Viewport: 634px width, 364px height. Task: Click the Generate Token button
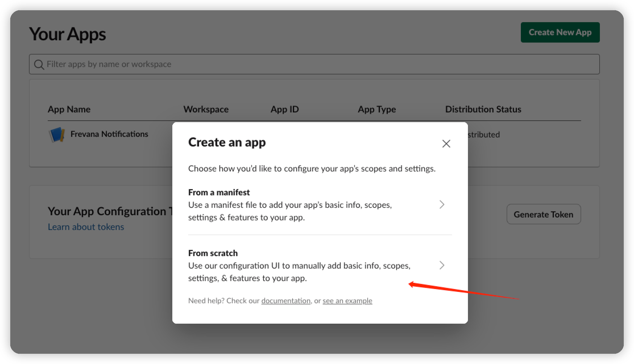[x=543, y=214]
